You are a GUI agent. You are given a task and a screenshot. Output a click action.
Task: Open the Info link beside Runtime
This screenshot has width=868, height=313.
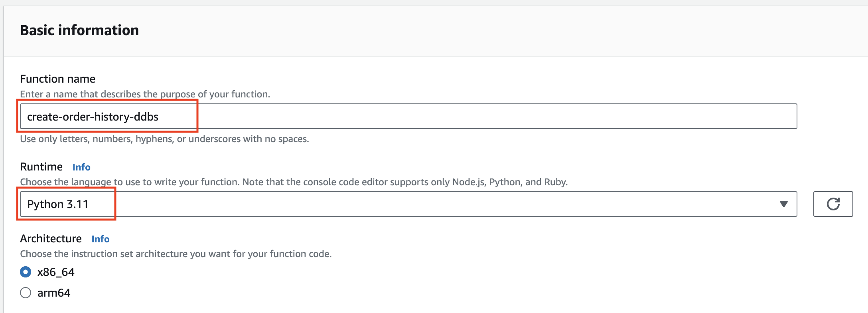(81, 167)
